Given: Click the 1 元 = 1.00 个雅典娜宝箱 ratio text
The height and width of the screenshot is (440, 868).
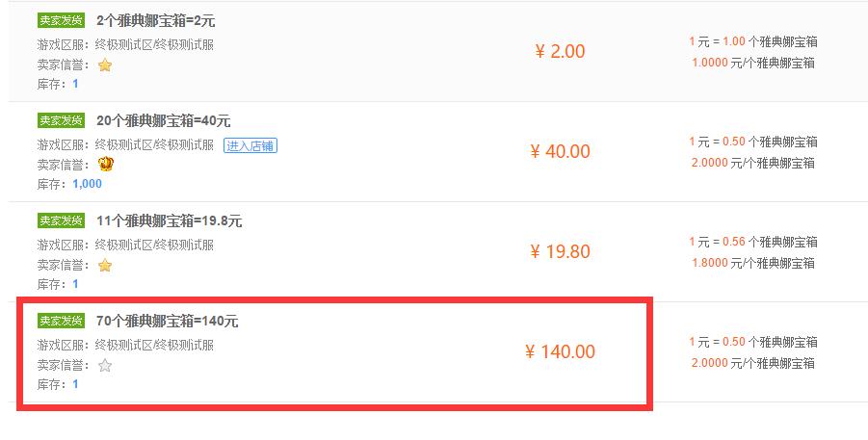Looking at the screenshot, I should pos(752,41).
